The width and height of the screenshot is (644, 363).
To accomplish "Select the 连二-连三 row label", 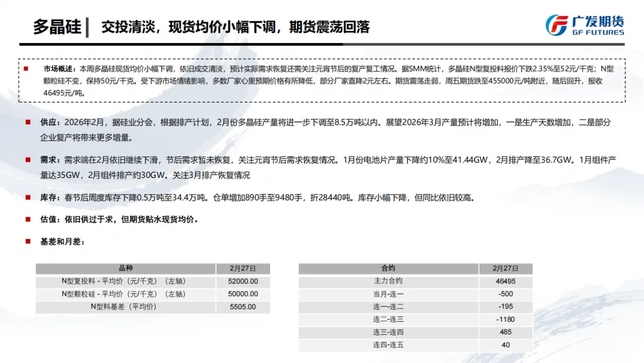I will [x=388, y=319].
